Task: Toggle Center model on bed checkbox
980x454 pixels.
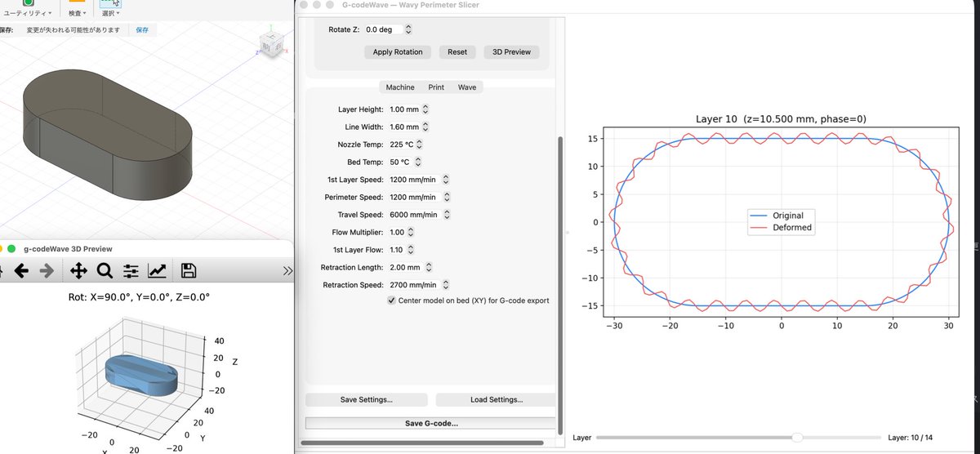Action: click(x=392, y=300)
